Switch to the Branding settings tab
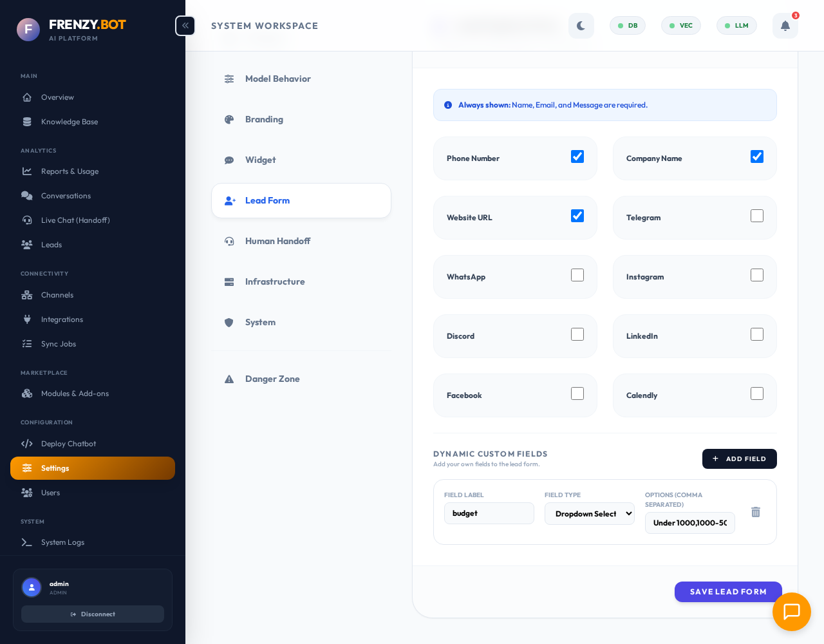Viewport: 824px width, 644px height. click(264, 119)
